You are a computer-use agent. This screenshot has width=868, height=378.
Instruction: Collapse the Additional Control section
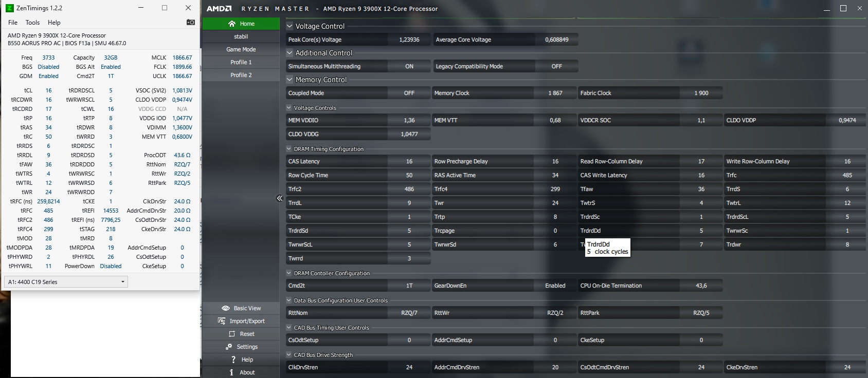(x=290, y=53)
